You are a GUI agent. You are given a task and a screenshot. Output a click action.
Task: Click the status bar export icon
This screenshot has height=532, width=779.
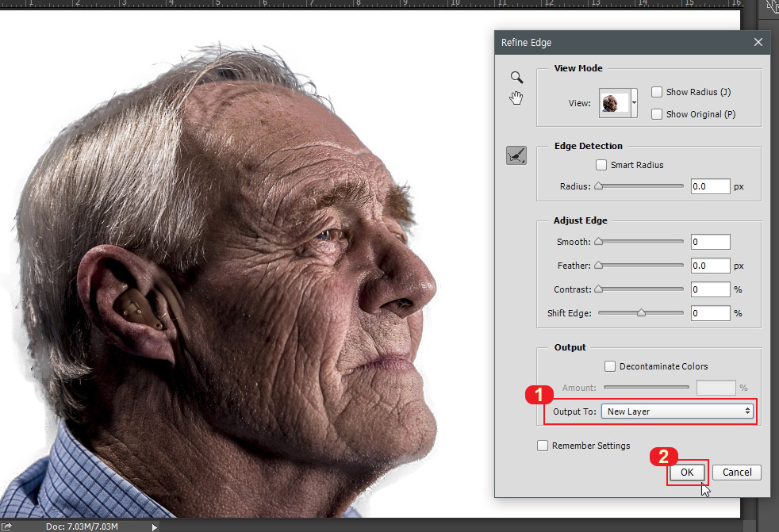tap(6, 526)
